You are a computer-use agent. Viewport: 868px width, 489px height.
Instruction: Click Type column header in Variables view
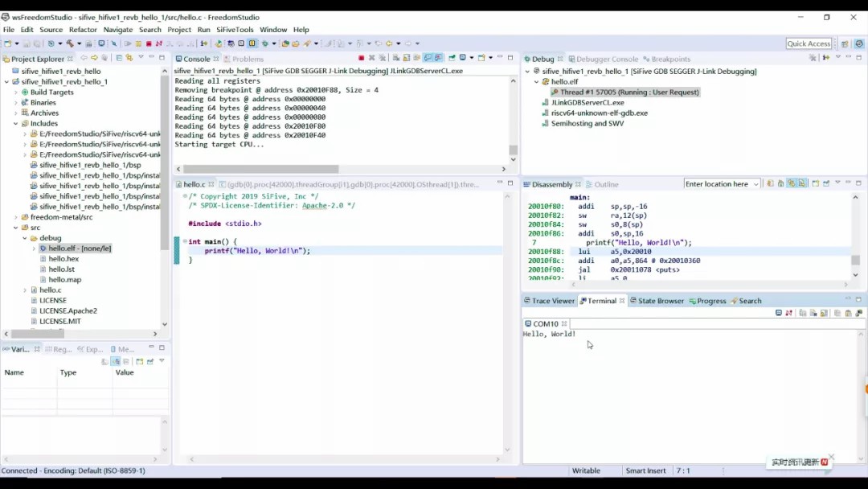coord(84,372)
